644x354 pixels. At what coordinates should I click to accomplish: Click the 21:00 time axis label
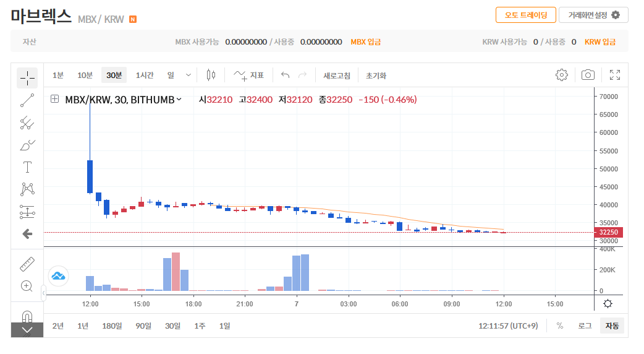[x=245, y=304]
